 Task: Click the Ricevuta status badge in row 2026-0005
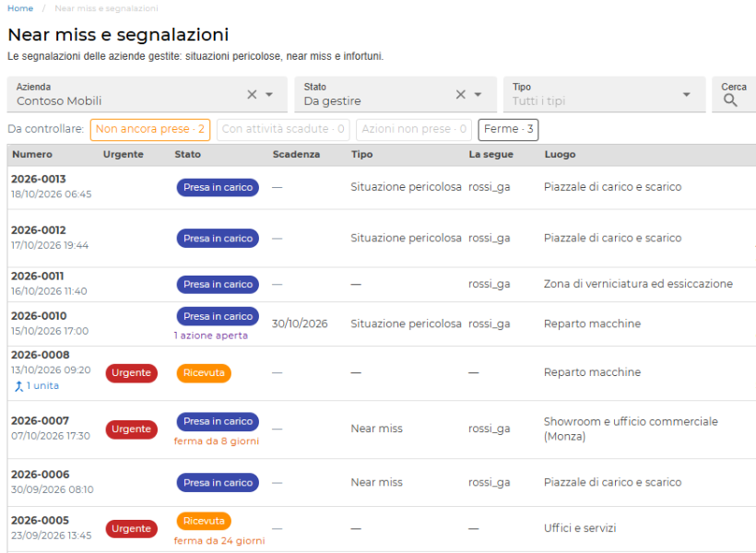pos(204,521)
